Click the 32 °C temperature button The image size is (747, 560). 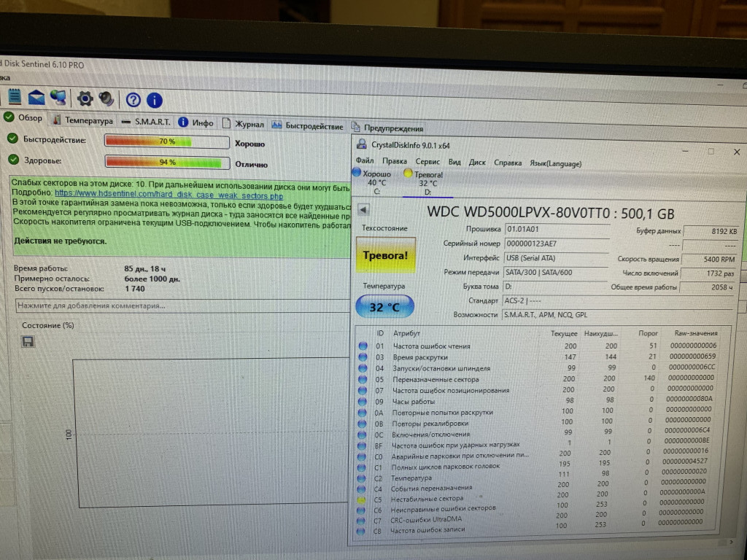click(x=384, y=307)
